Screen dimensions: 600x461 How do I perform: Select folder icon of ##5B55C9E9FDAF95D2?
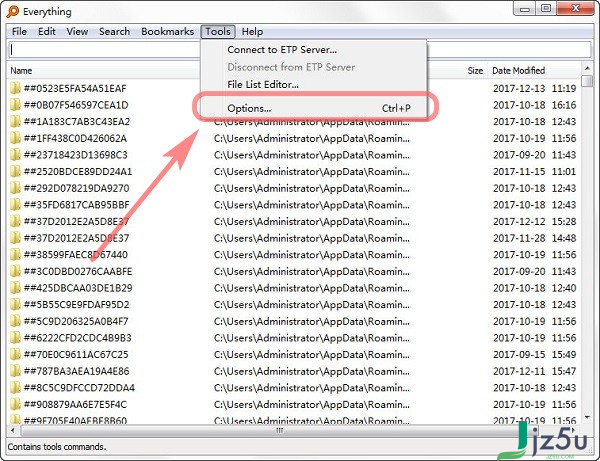coord(15,305)
